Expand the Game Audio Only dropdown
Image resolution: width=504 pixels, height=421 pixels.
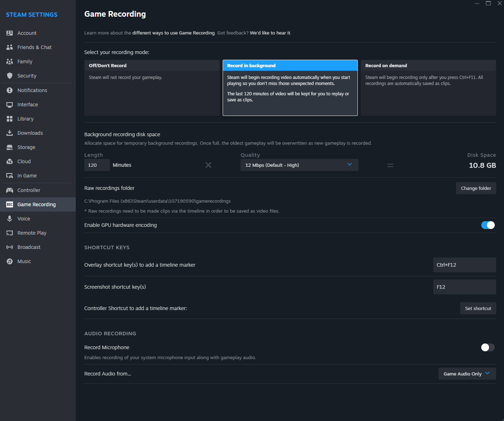pos(467,374)
